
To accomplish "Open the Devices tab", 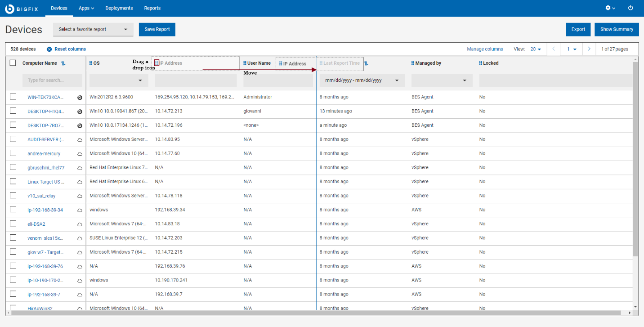I will pyautogui.click(x=59, y=8).
